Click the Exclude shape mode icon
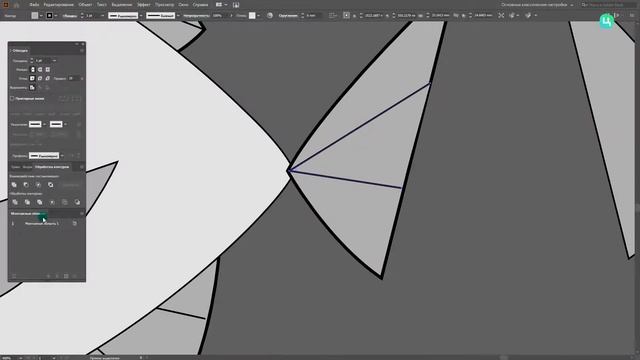The height and width of the screenshot is (360, 640). tap(51, 185)
